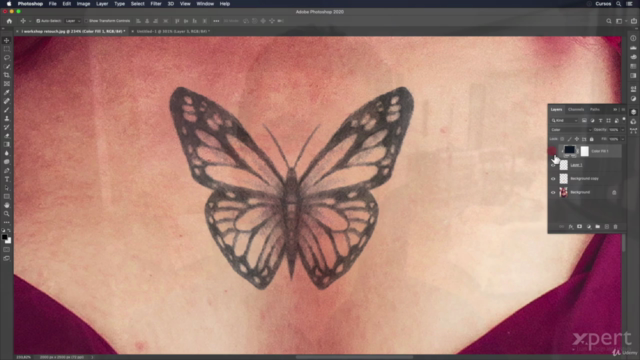Select the Type tool
Screen dimensions: 640x360
point(7,179)
